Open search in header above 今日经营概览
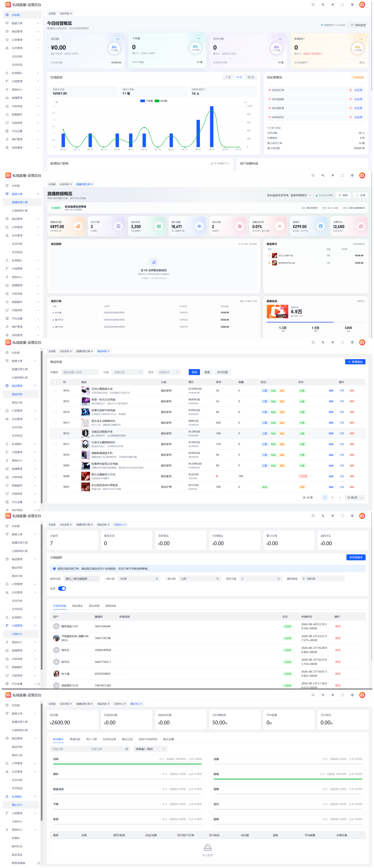The height and width of the screenshot is (868, 374). (313, 5)
